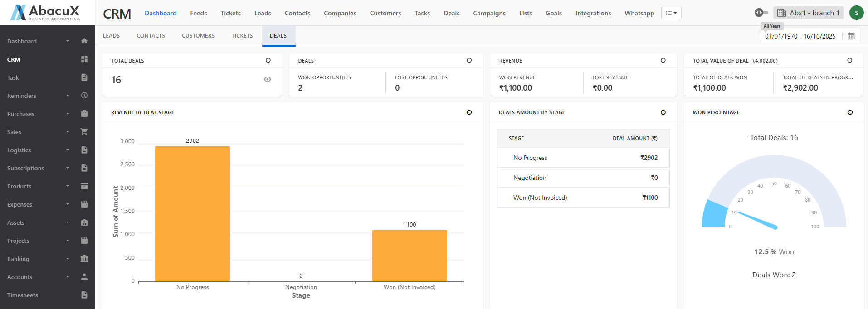Toggle the theme switch in the header
Viewport: 868px width, 309px height.
pyautogui.click(x=761, y=13)
